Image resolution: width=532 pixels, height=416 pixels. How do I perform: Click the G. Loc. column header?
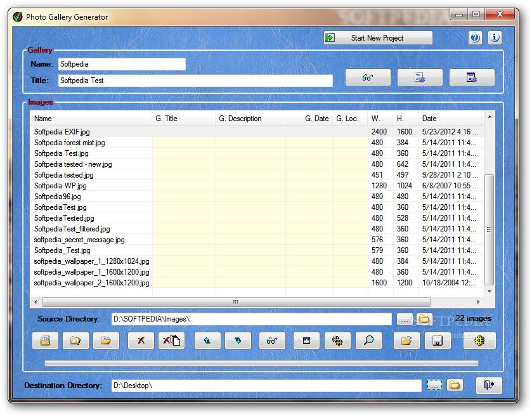click(350, 119)
